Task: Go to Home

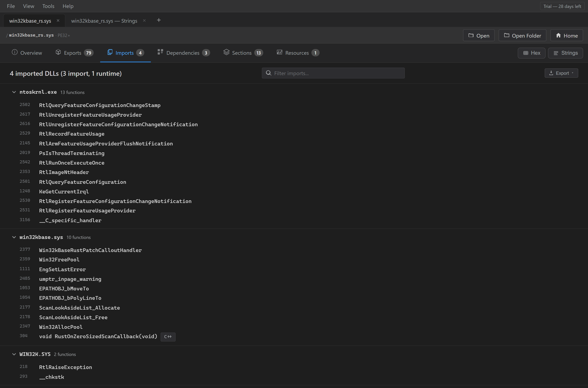Action: [567, 35]
